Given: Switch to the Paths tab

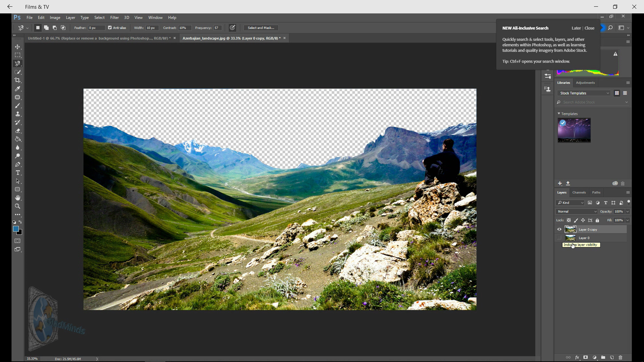Looking at the screenshot, I should [x=596, y=192].
